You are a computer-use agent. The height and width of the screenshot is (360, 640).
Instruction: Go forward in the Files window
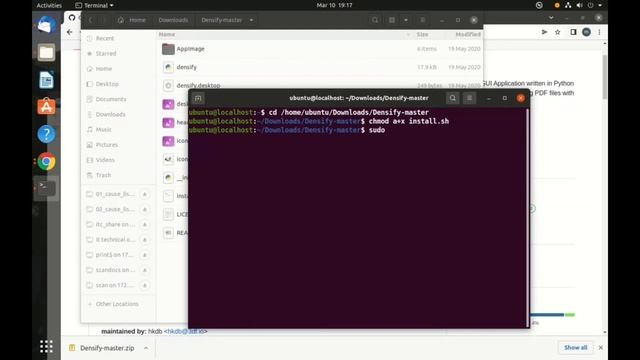click(104, 20)
